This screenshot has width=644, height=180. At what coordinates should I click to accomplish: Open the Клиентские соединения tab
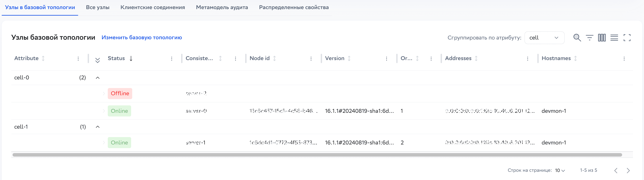153,7
